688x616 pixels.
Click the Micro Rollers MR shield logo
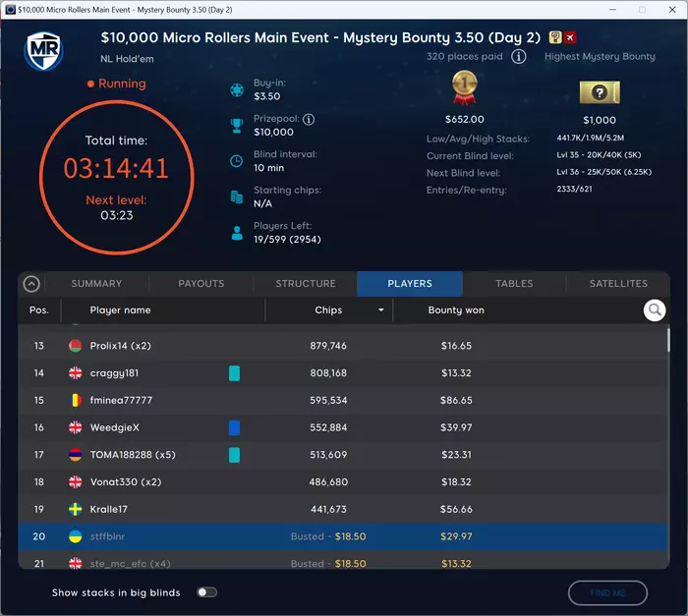[x=43, y=51]
